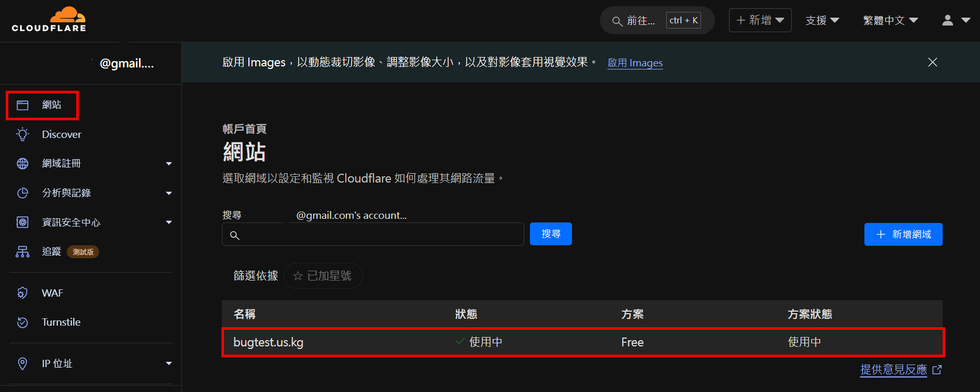The height and width of the screenshot is (392, 980).
Task: Click the 新增網域 button
Action: tap(903, 234)
